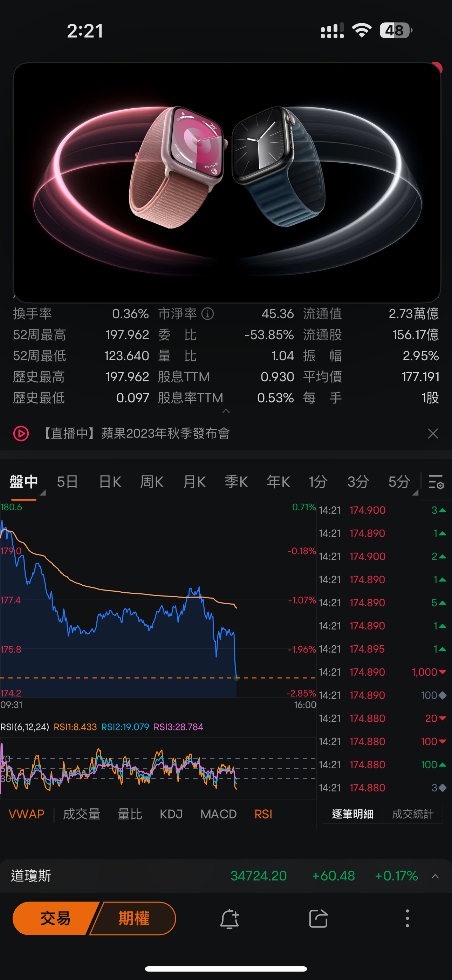
Task: Open the 5分 dropdown triangle
Action: pos(415,493)
